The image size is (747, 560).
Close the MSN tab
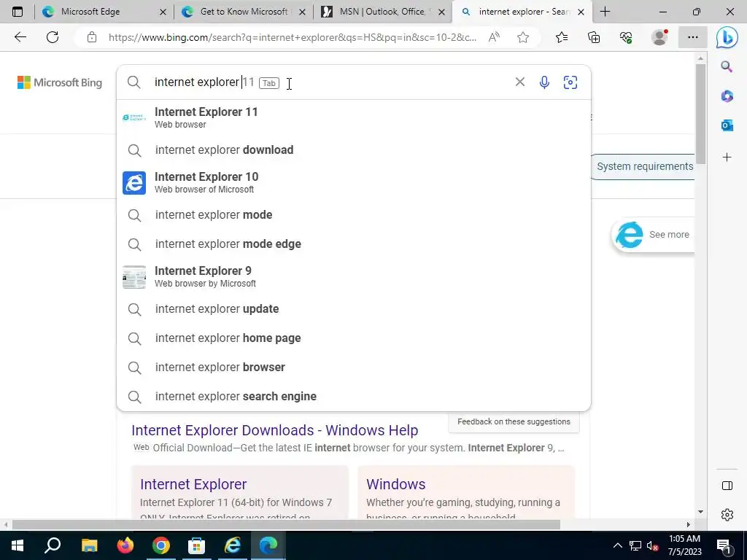coord(441,12)
